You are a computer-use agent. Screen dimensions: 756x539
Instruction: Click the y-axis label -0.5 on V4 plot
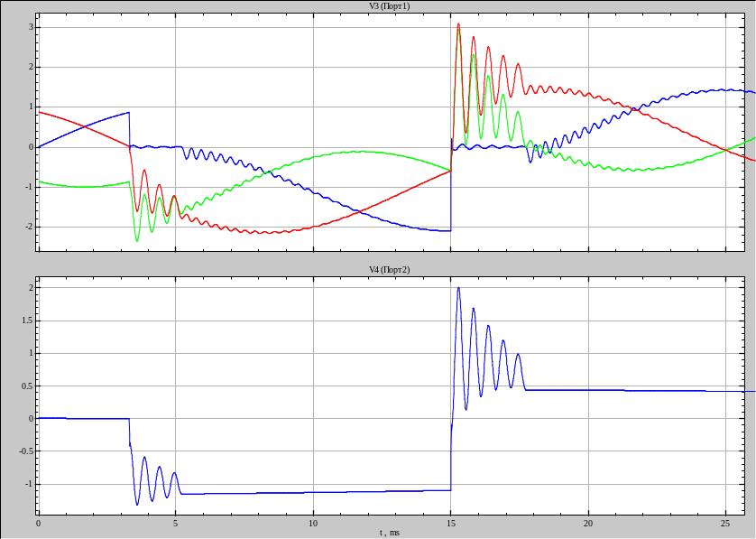(24, 451)
